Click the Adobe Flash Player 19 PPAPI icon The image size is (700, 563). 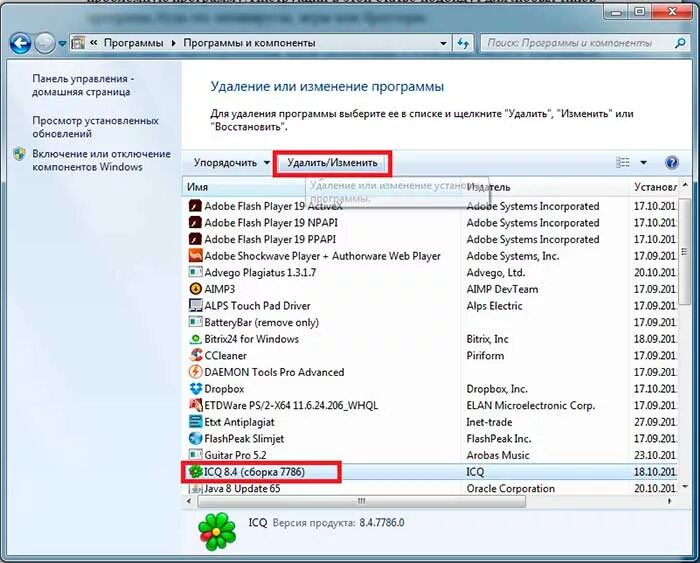[x=195, y=239]
